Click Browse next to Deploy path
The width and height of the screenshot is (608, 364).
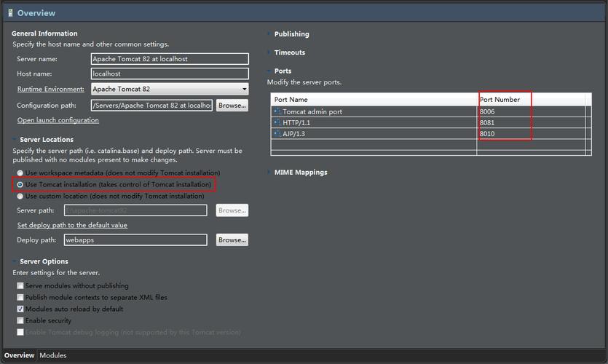(x=232, y=240)
